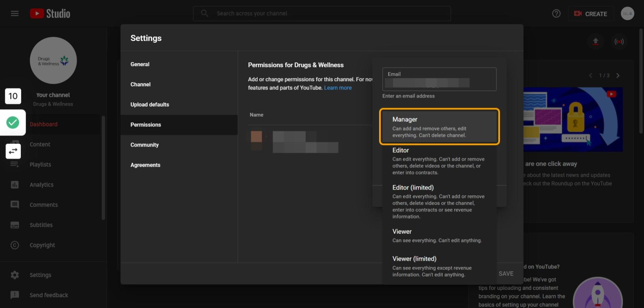Click the Subtitles sidebar icon
Image resolution: width=644 pixels, height=308 pixels.
(15, 225)
